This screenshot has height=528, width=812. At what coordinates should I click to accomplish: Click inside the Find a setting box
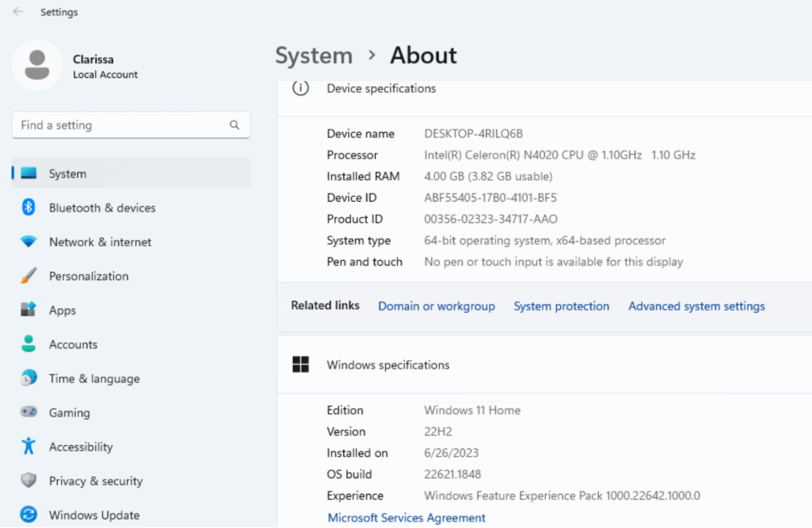pyautogui.click(x=131, y=125)
